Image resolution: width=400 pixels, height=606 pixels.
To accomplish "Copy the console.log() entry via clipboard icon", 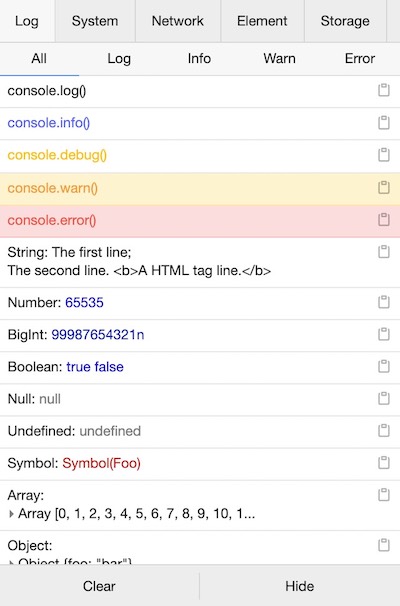I will pos(383,90).
